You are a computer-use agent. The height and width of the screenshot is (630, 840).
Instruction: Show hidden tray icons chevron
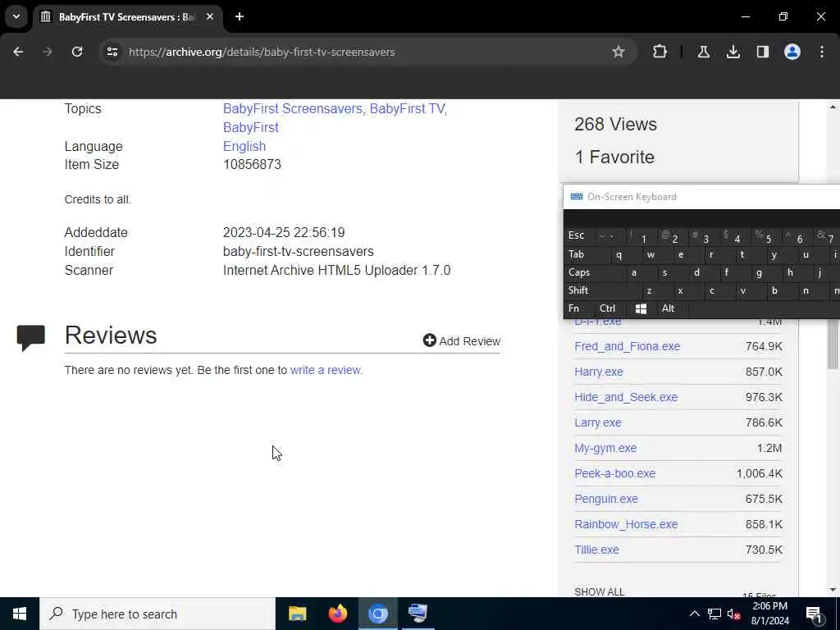pyautogui.click(x=694, y=614)
